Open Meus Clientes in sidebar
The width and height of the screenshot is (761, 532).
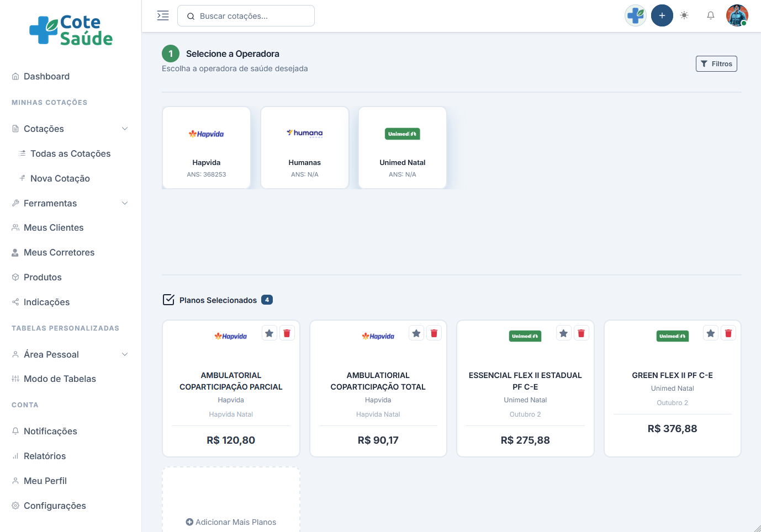54,227
